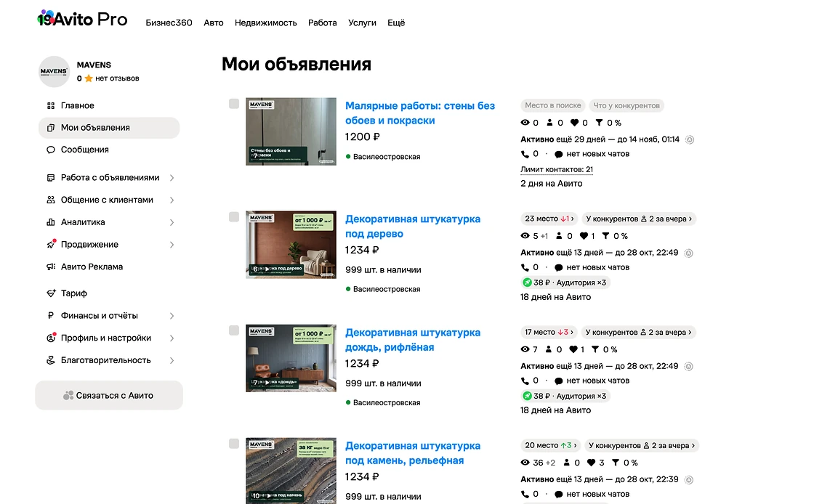Open the Главное sidebar icon

(51, 106)
